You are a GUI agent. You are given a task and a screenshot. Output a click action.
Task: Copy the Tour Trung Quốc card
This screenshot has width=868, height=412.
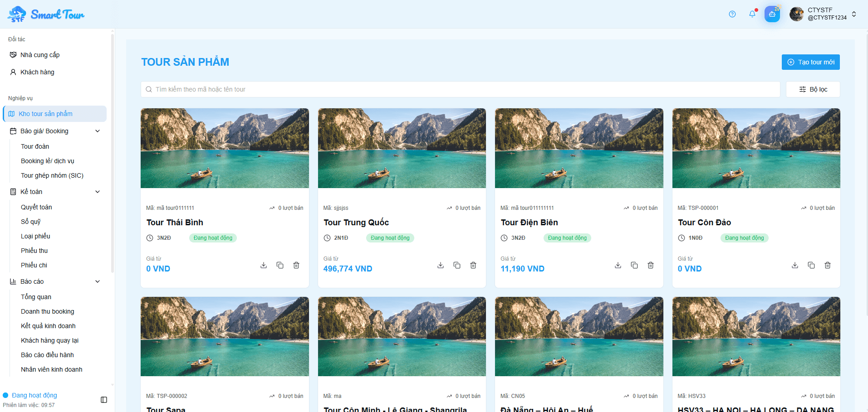coord(457,265)
